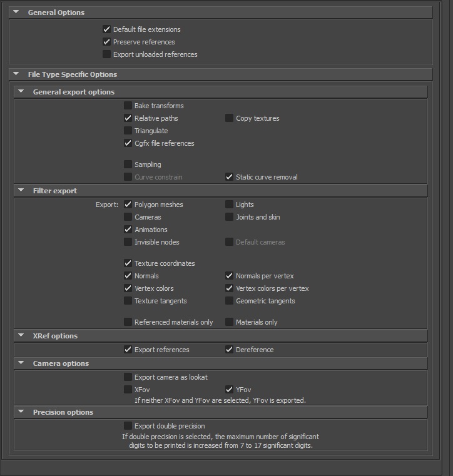Enable the Bake transforms option
453x476 pixels.
click(128, 106)
